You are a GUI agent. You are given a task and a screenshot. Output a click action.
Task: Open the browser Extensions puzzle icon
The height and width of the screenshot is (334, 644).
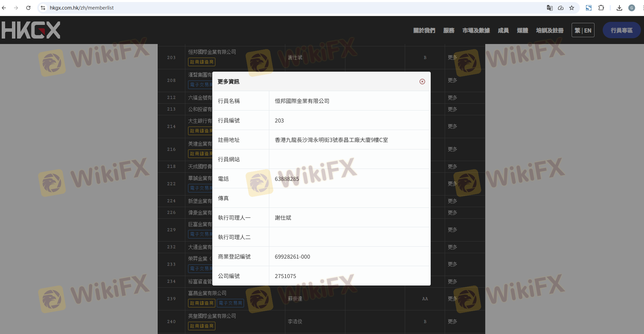click(x=601, y=8)
